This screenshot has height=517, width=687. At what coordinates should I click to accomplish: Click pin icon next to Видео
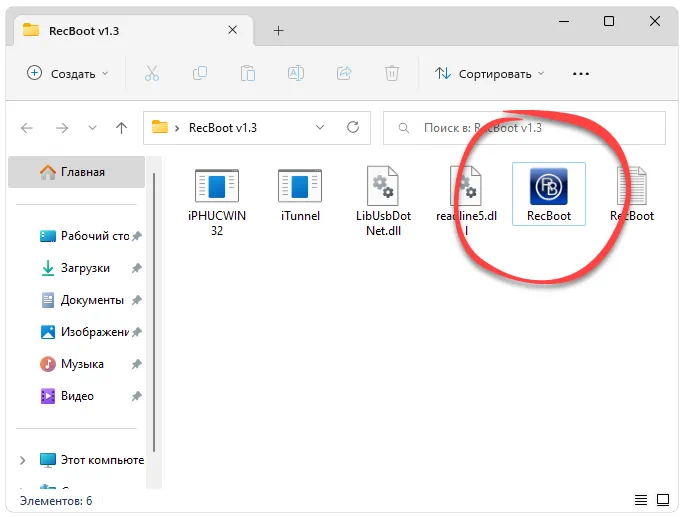pyautogui.click(x=137, y=396)
